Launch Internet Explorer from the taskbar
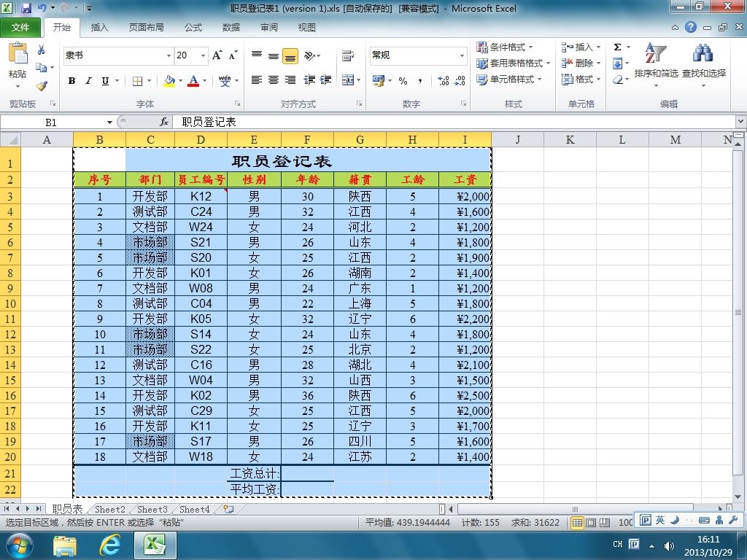The width and height of the screenshot is (747, 560). coord(109,545)
